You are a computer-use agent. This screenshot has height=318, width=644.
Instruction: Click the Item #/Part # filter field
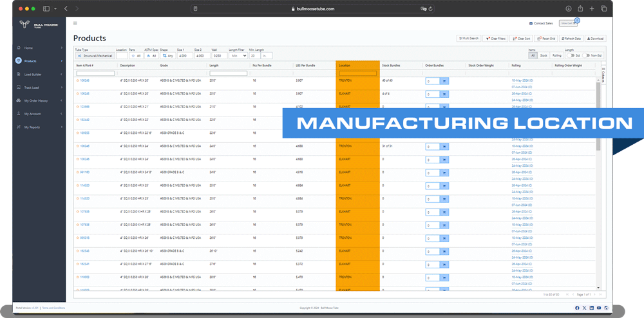(95, 73)
